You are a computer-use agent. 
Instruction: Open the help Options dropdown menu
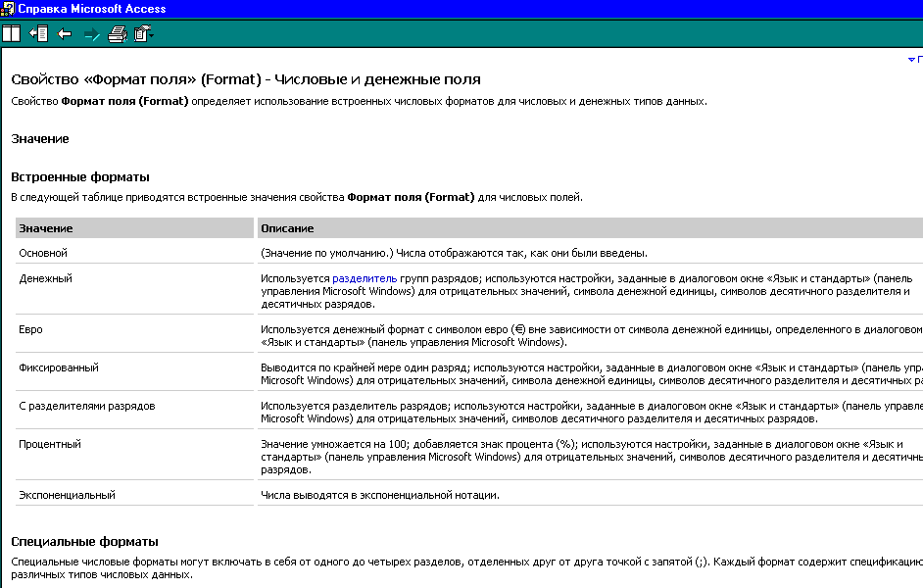pyautogui.click(x=144, y=34)
